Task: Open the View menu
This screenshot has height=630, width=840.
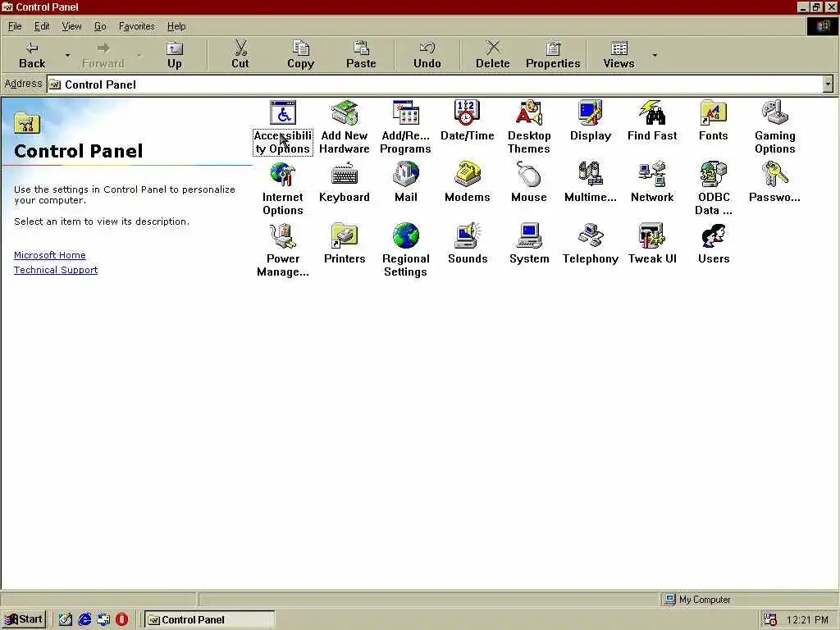Action: tap(71, 26)
